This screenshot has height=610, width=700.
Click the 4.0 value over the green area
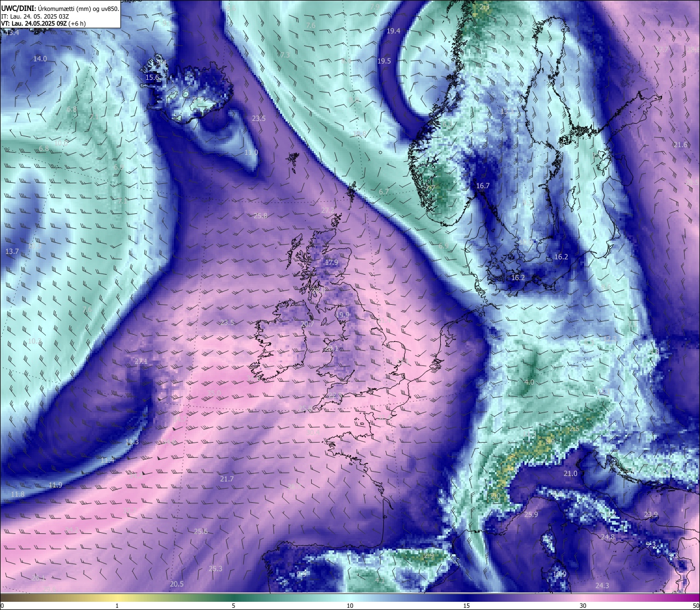[529, 382]
